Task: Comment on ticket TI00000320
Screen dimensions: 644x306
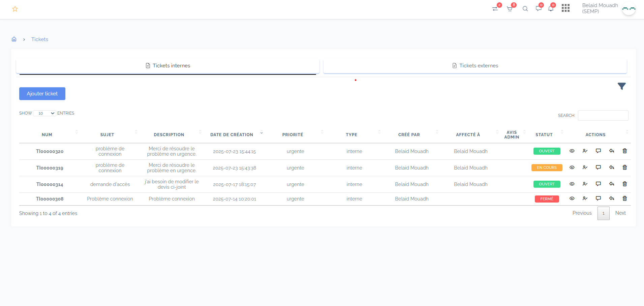Action: point(598,151)
